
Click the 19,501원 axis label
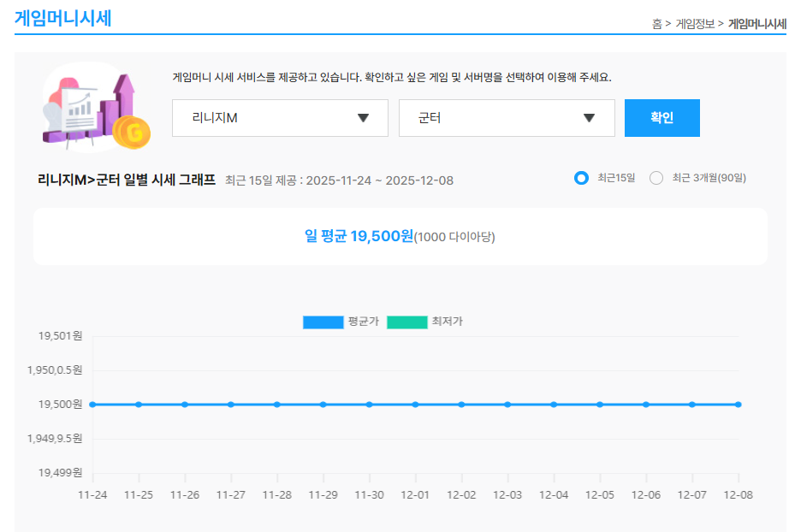click(60, 336)
